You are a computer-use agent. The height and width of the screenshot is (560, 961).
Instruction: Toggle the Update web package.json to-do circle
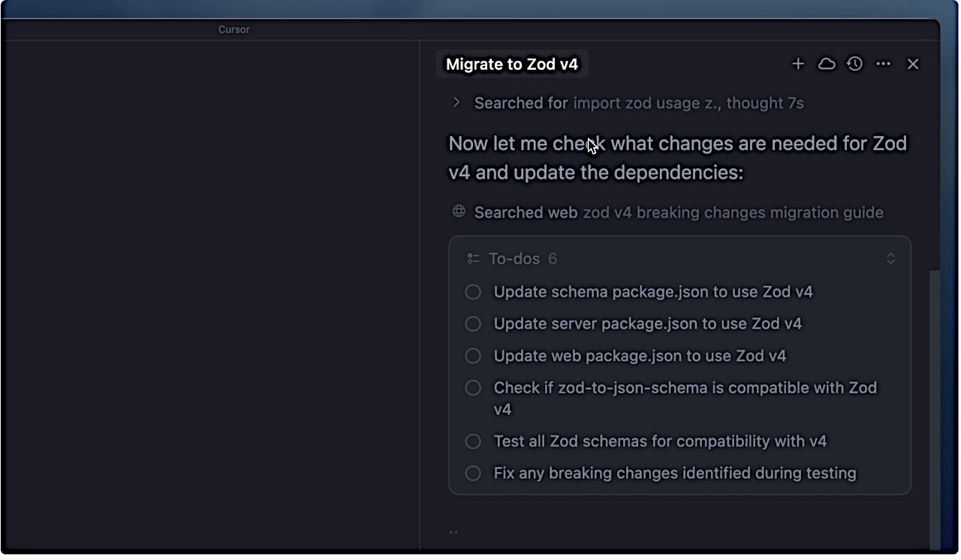point(473,356)
